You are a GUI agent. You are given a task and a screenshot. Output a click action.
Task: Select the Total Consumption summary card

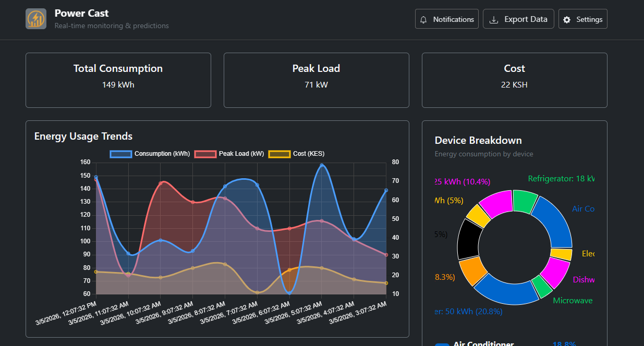point(118,80)
